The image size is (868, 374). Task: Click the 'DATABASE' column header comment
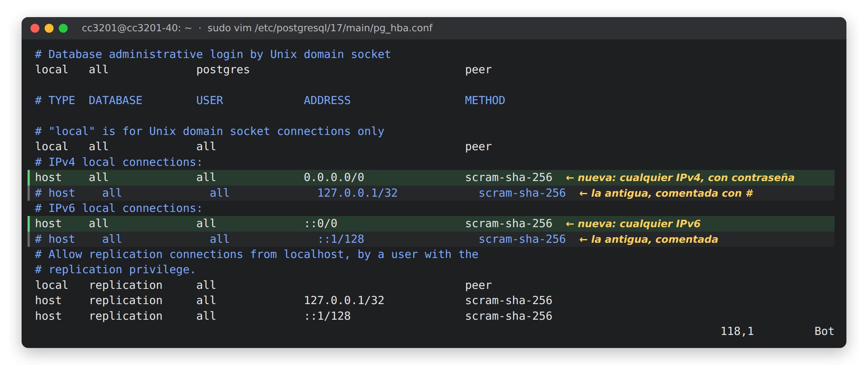tap(115, 100)
